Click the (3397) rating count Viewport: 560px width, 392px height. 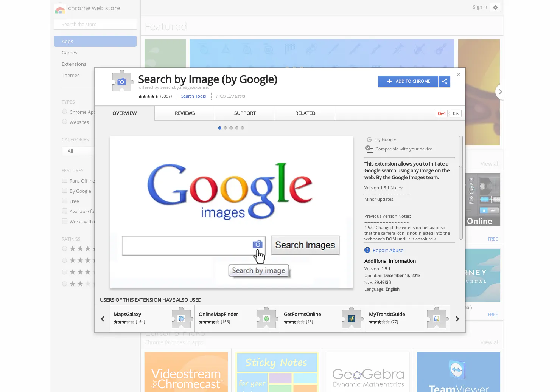(166, 96)
